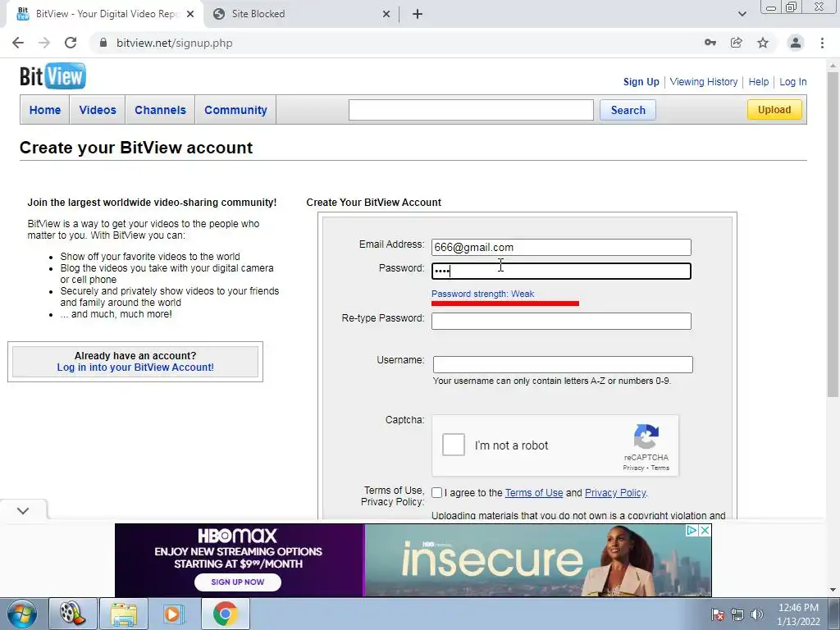Click the Sign Up link
This screenshot has width=840, height=630.
641,82
